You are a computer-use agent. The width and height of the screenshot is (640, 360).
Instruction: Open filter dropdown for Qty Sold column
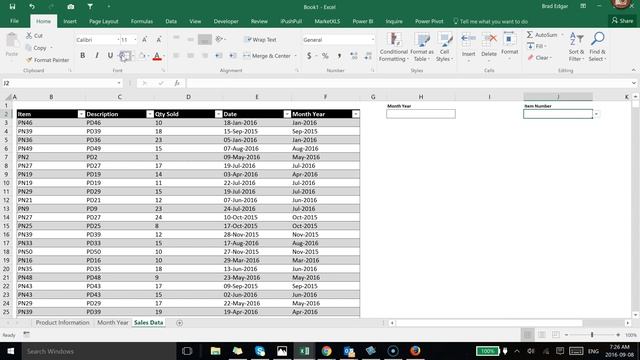point(218,114)
